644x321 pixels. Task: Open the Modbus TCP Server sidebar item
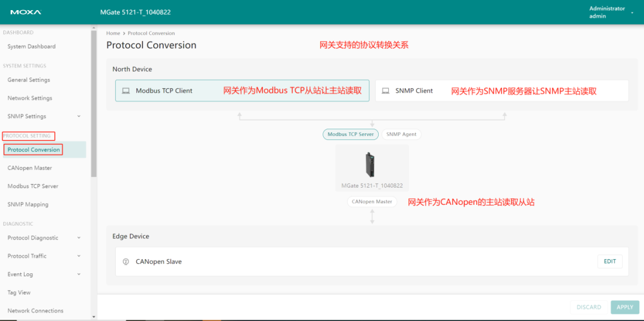(x=33, y=186)
